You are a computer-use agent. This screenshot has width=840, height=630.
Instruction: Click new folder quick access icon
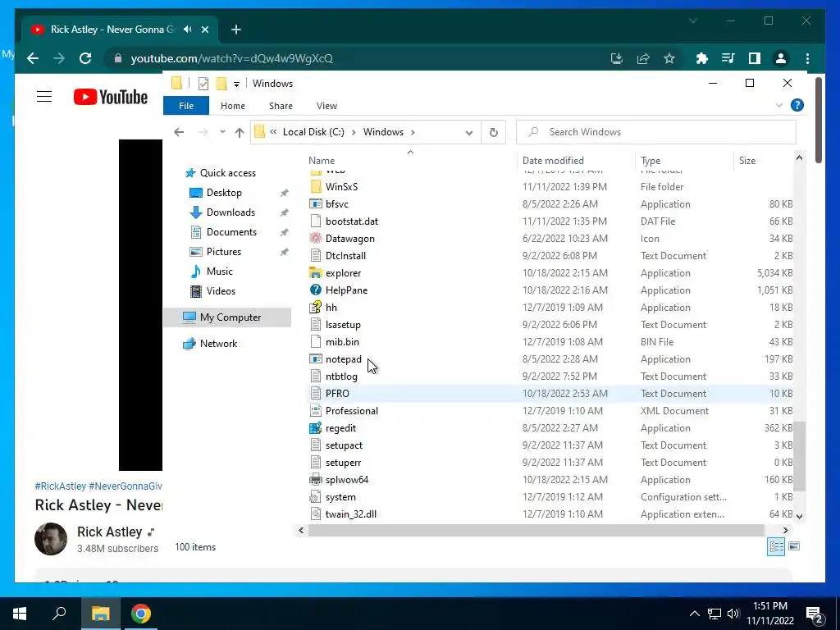[x=221, y=84]
